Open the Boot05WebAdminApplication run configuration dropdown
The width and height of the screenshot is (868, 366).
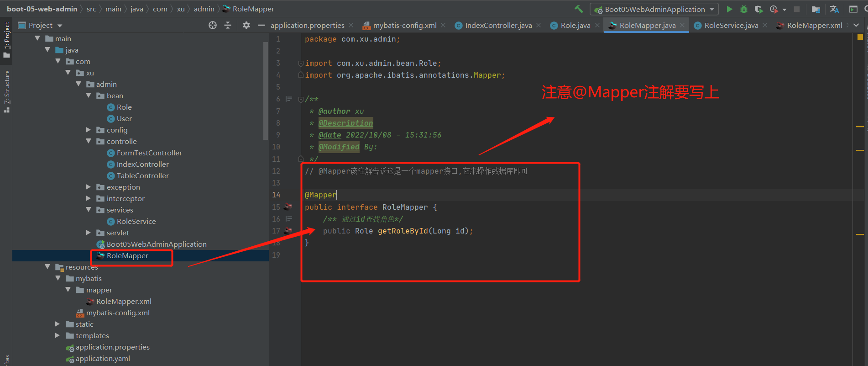pyautogui.click(x=654, y=9)
